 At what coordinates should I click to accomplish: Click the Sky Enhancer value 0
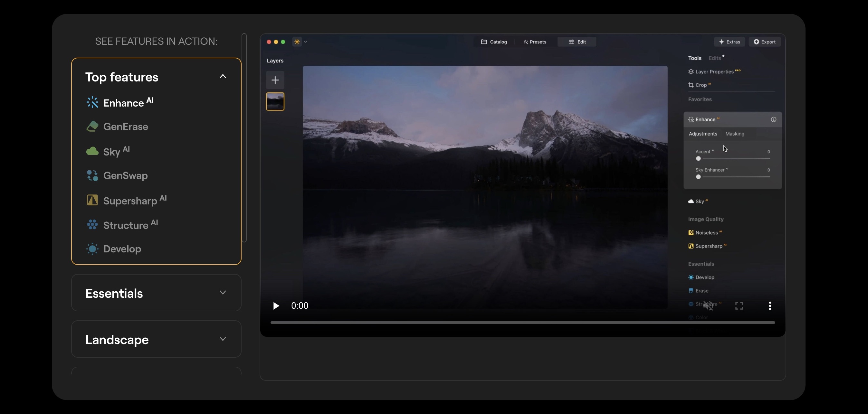click(x=768, y=170)
